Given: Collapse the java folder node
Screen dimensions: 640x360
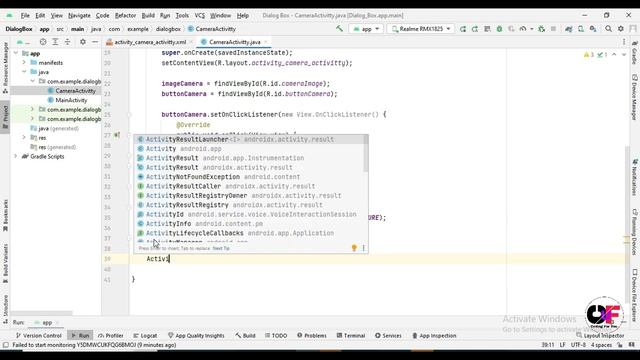Looking at the screenshot, I should [x=24, y=72].
